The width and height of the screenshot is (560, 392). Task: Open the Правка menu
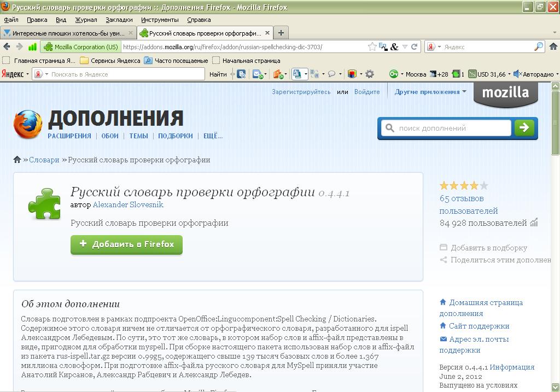coord(37,20)
